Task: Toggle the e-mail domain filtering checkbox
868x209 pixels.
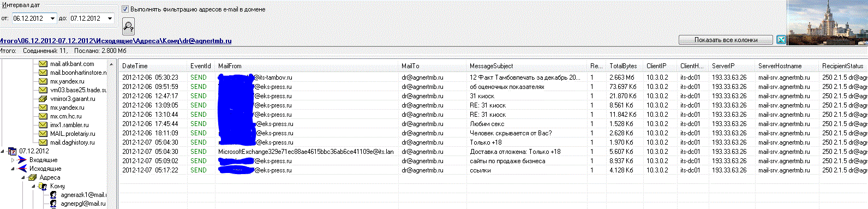Action: [125, 9]
